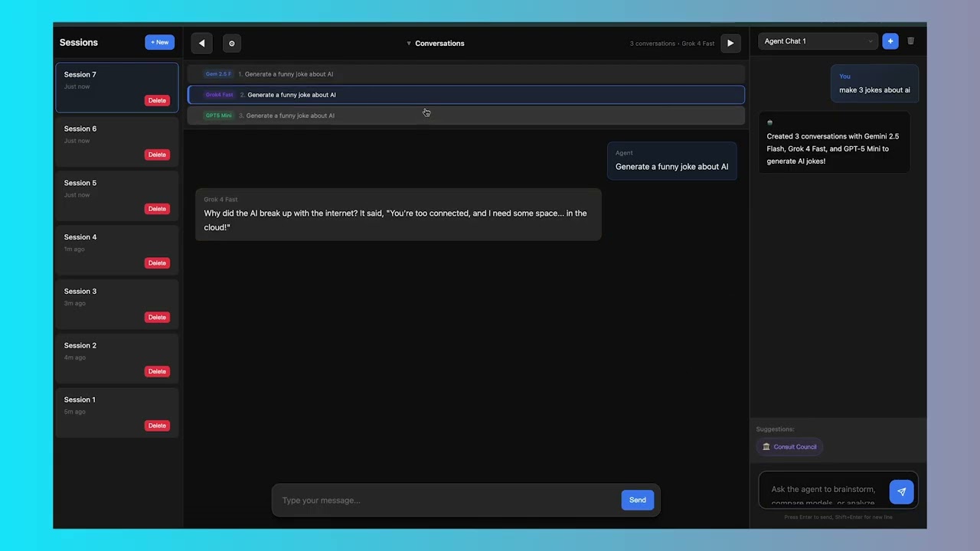980x551 pixels.
Task: Open Session 2 in the sidebar
Action: [x=116, y=359]
